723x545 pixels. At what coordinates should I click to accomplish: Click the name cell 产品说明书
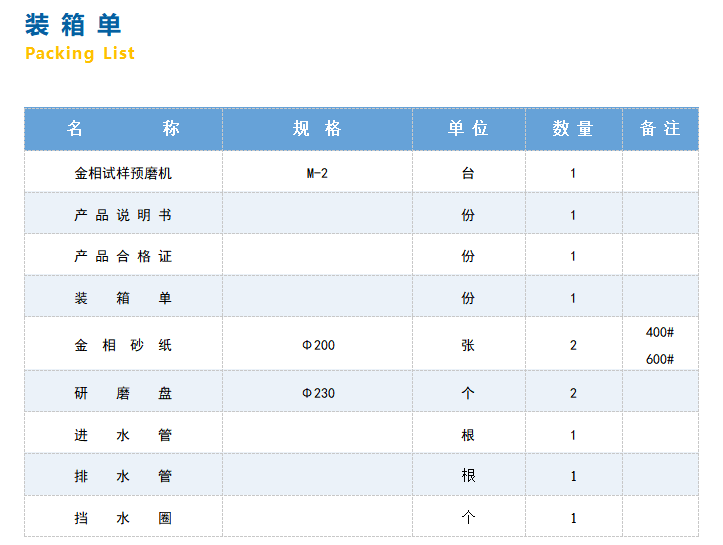tap(123, 215)
